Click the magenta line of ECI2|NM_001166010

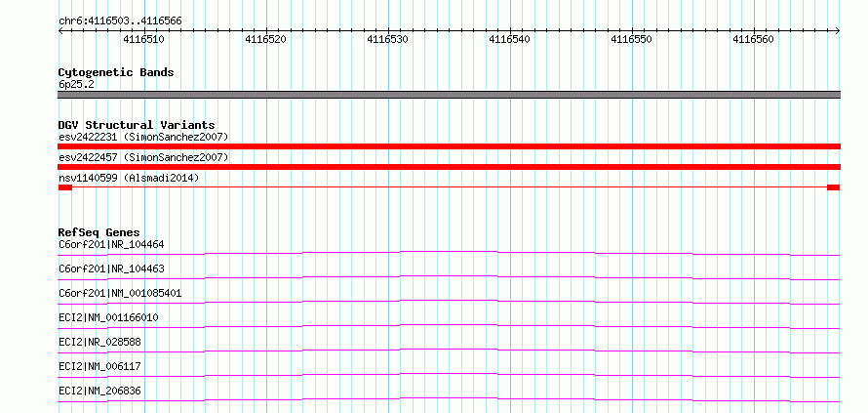pos(449,326)
